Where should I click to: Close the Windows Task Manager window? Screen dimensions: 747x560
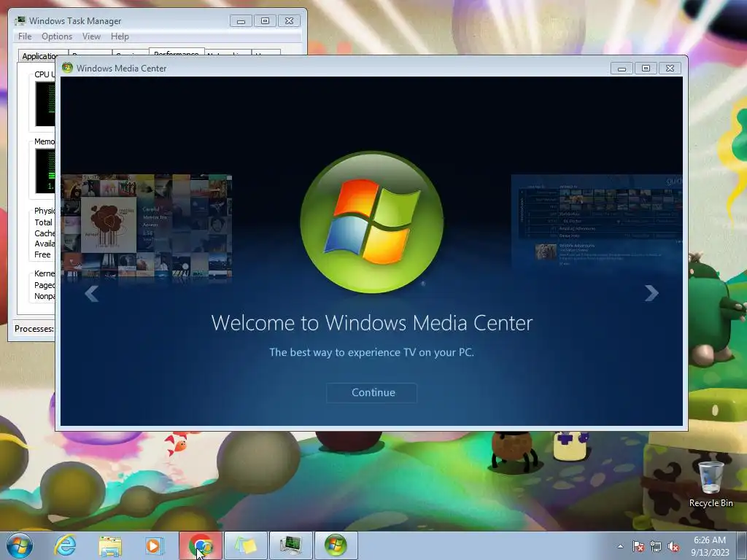[289, 21]
